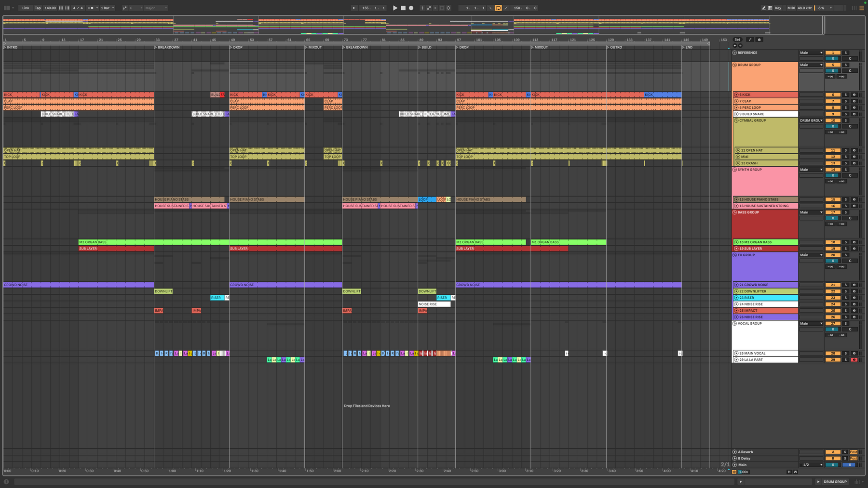
Task: Toggle the scale mode icon
Action: pyautogui.click(x=124, y=8)
